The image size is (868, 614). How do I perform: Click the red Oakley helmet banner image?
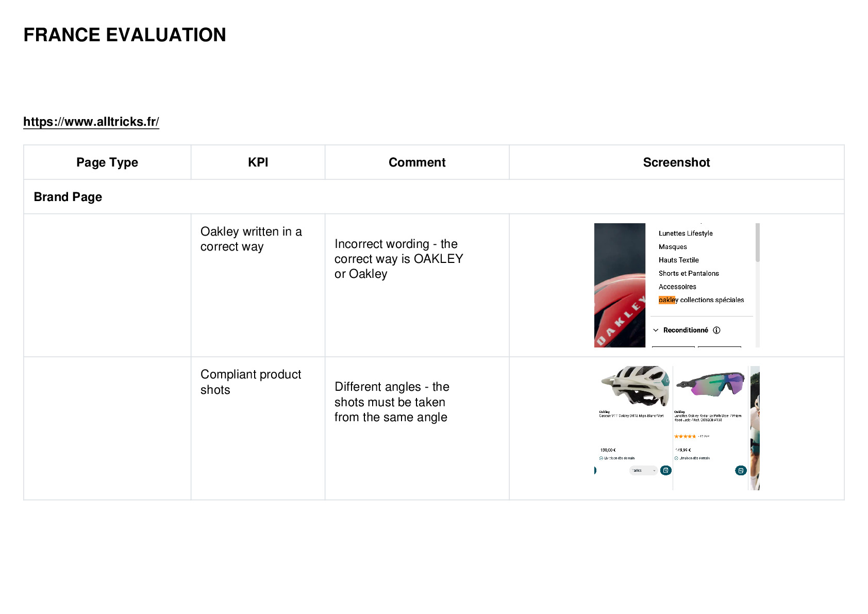click(x=620, y=285)
